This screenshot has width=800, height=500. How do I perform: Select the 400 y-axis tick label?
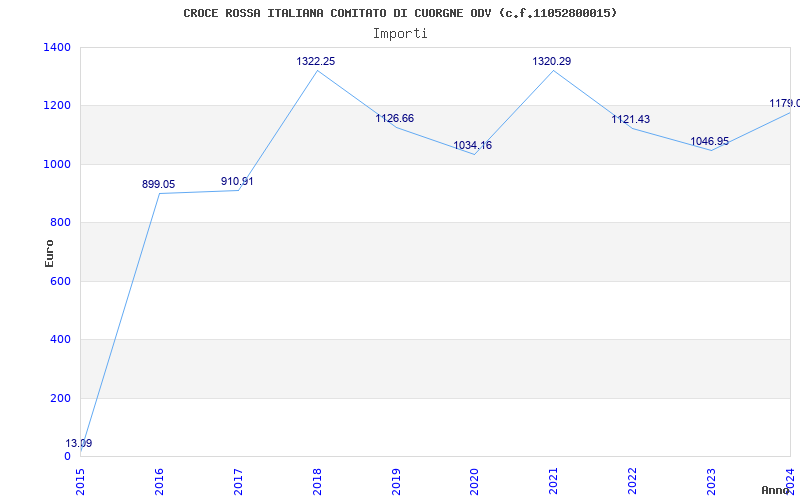click(x=61, y=339)
